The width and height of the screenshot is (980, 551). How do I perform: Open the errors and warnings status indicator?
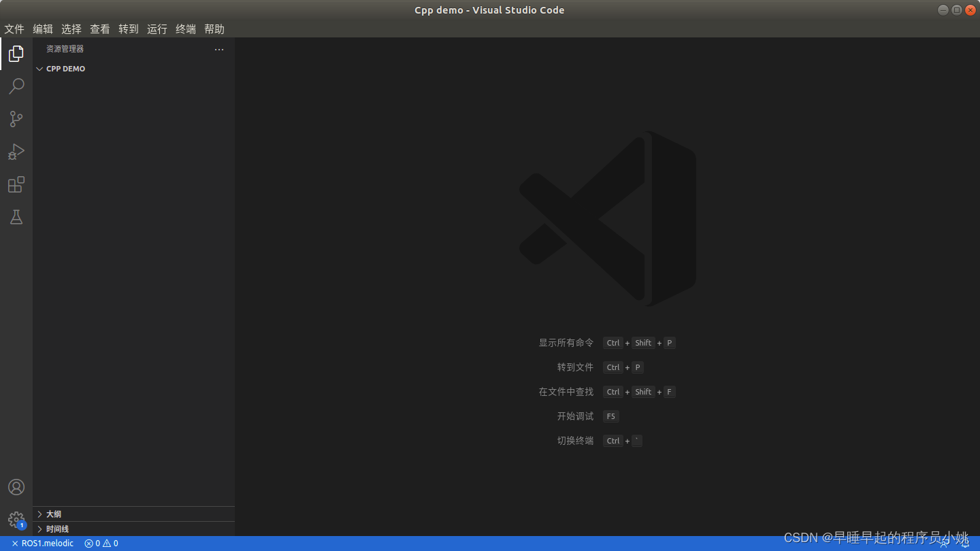101,544
